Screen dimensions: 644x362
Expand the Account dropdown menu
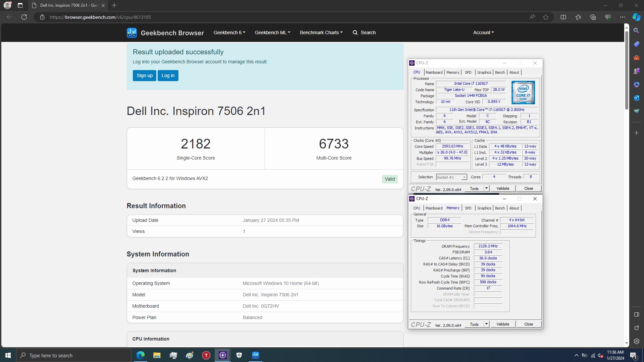point(483,33)
